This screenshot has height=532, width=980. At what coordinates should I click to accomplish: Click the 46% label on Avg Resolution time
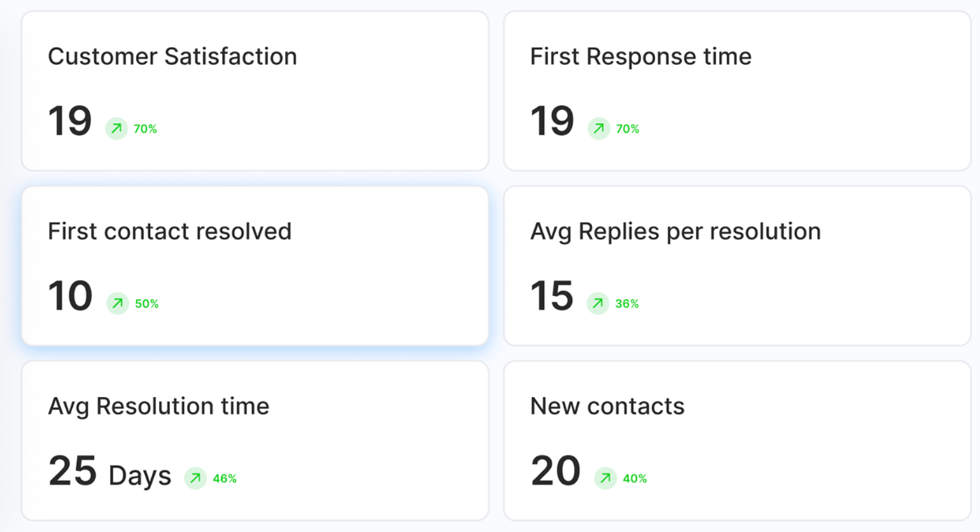(x=224, y=479)
